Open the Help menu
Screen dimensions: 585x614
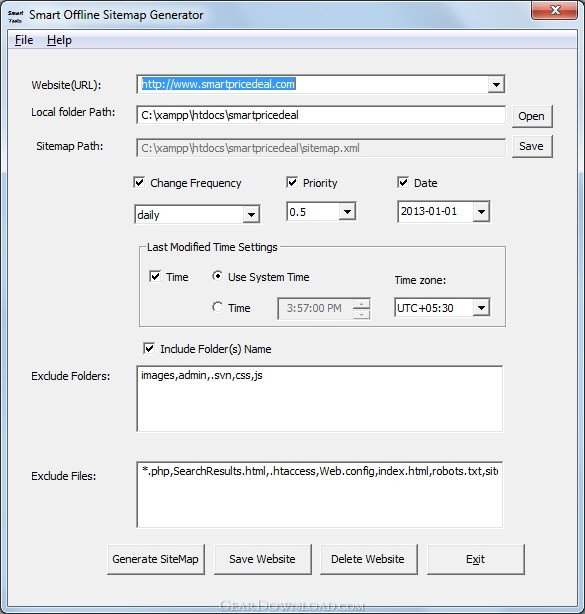click(x=59, y=40)
